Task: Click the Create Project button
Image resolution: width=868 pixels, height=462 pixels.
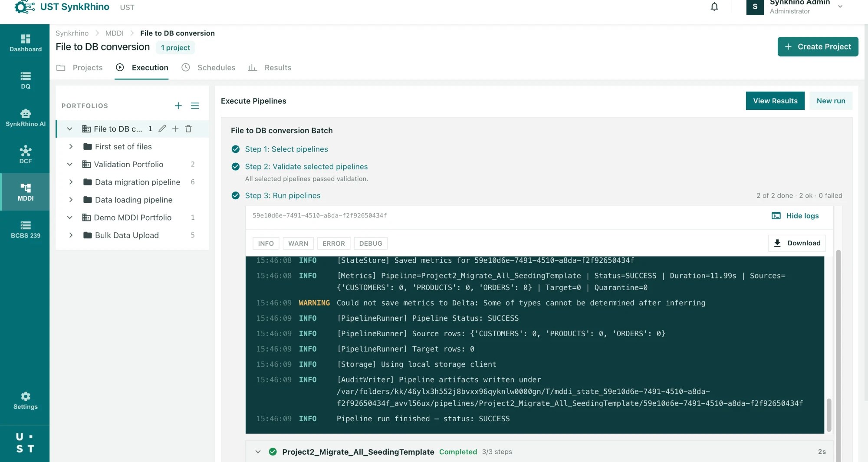Action: pyautogui.click(x=818, y=46)
